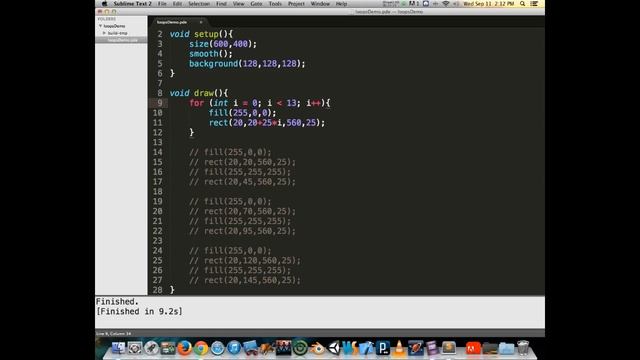640x360 pixels.
Task: Open the Sublime Text 2 application menu
Action: tap(132, 4)
